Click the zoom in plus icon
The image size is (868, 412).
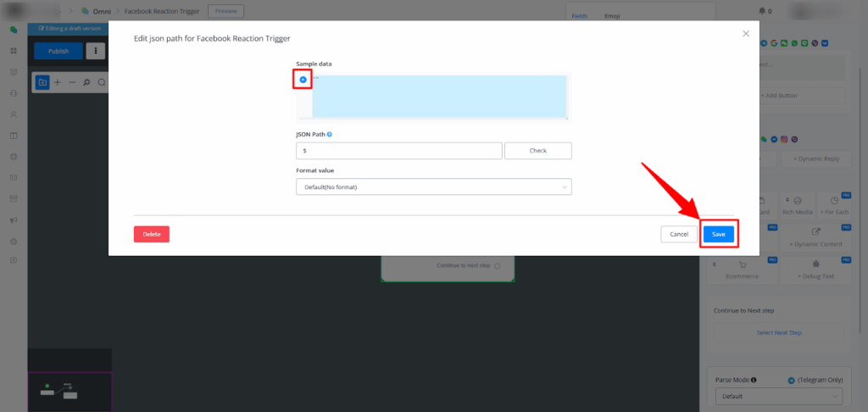click(57, 82)
